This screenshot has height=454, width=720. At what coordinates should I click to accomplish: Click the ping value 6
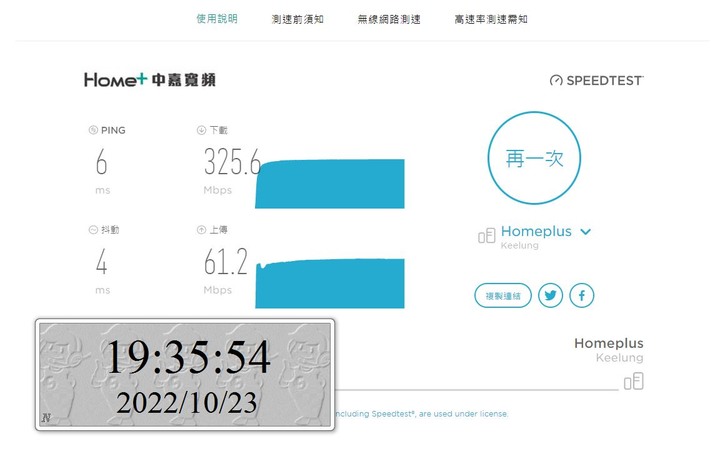(x=101, y=162)
